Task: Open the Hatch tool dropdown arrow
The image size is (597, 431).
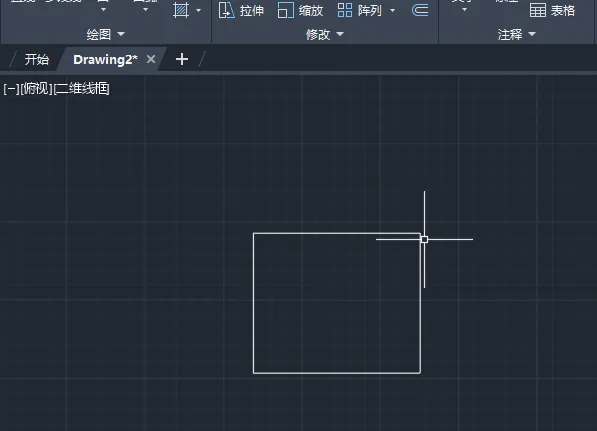Action: coord(198,11)
